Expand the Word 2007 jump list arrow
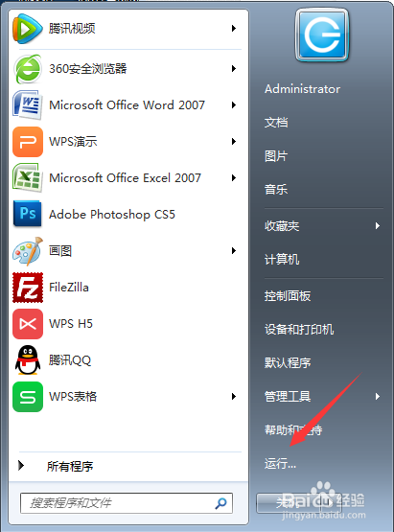Screen dimensions: 394x532 (x=234, y=105)
